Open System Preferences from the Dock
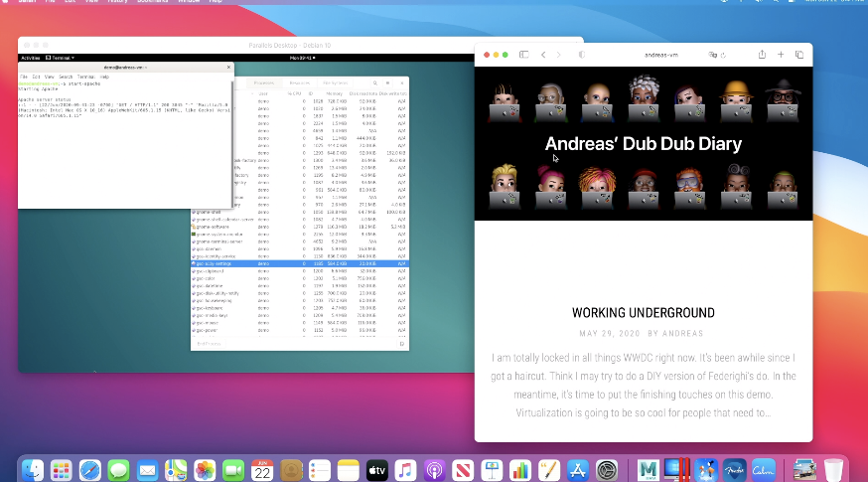 point(607,470)
